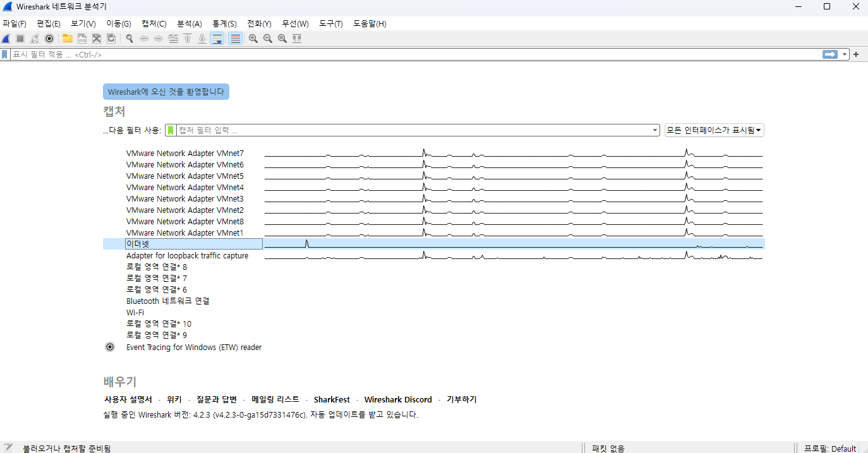Open the 통계(S) menu
This screenshot has height=453, width=868.
click(x=224, y=23)
